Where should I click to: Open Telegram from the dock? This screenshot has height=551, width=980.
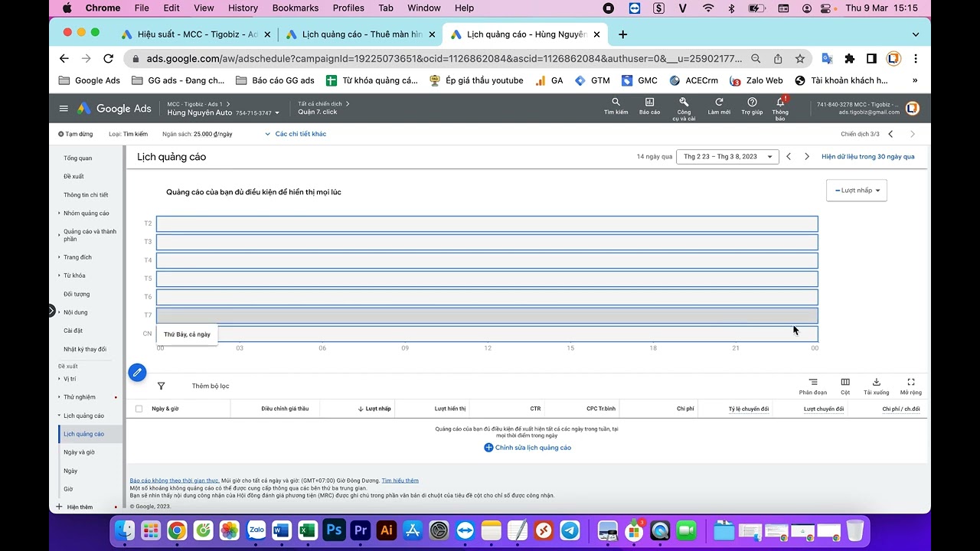[570, 530]
